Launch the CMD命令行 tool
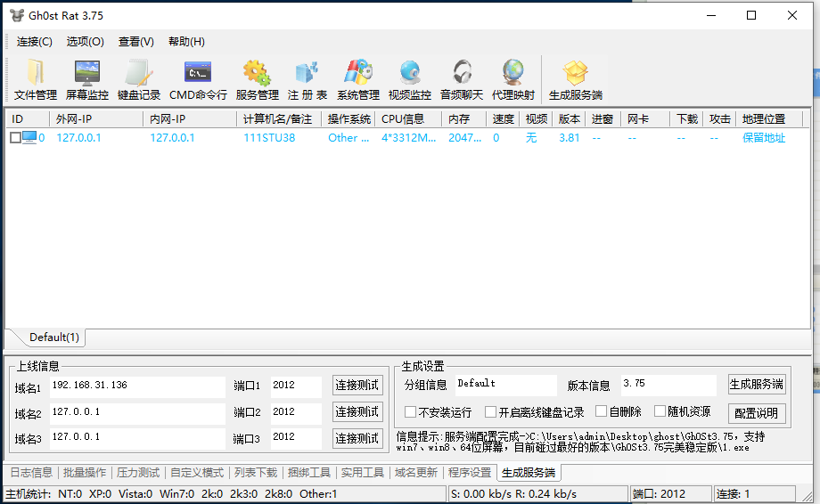Viewport: 820px width, 504px height. [x=198, y=80]
